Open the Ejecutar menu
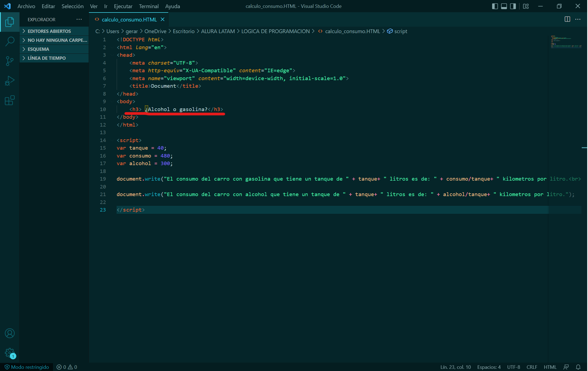Image resolution: width=588 pixels, height=371 pixels. [123, 6]
